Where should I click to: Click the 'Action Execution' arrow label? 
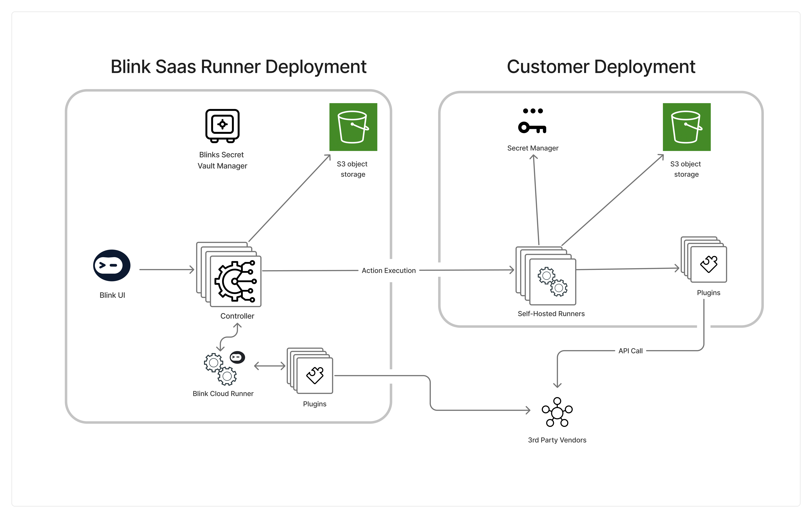coord(389,271)
